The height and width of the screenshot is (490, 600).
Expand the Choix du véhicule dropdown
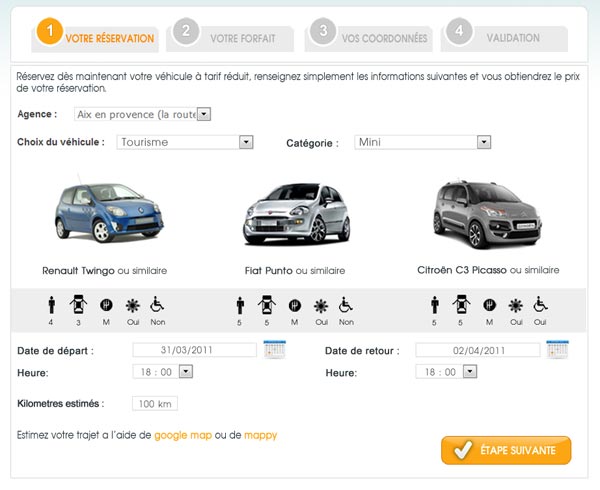(x=185, y=142)
